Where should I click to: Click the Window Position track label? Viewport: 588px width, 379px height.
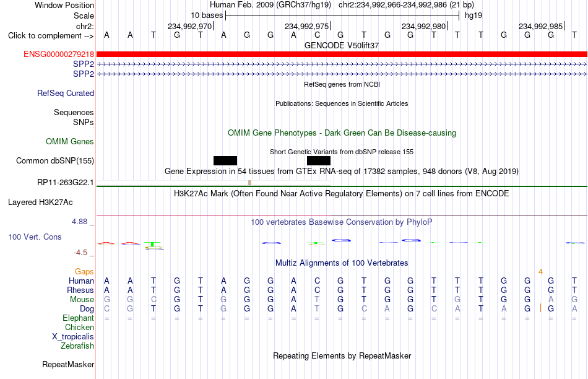[x=64, y=5]
